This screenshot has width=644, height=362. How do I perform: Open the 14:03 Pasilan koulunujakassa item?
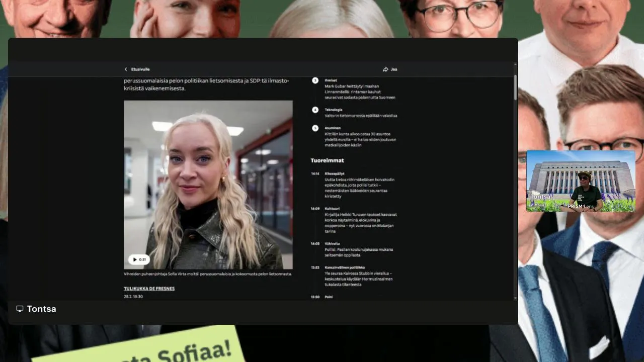pyautogui.click(x=359, y=252)
